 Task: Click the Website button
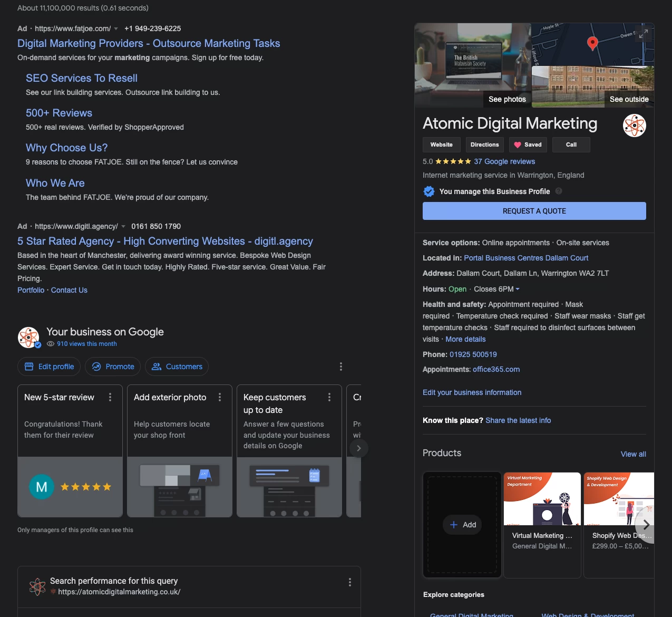point(442,144)
